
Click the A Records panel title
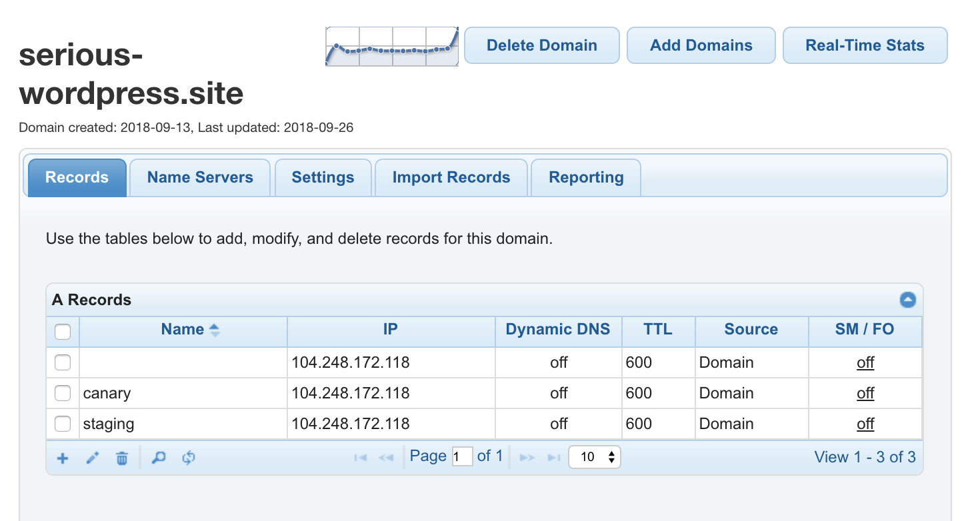[x=91, y=300]
